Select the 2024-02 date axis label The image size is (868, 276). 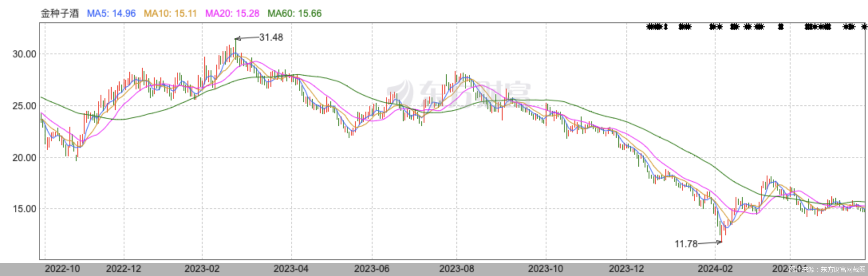[715, 269]
